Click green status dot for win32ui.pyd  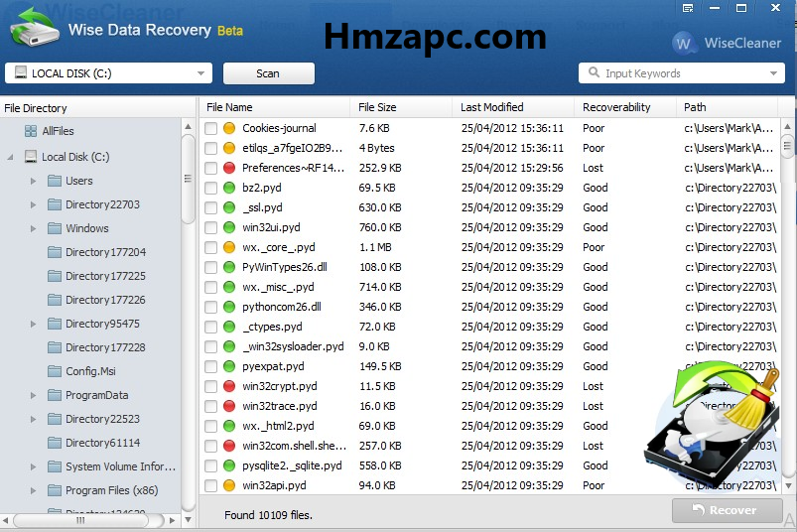[229, 227]
